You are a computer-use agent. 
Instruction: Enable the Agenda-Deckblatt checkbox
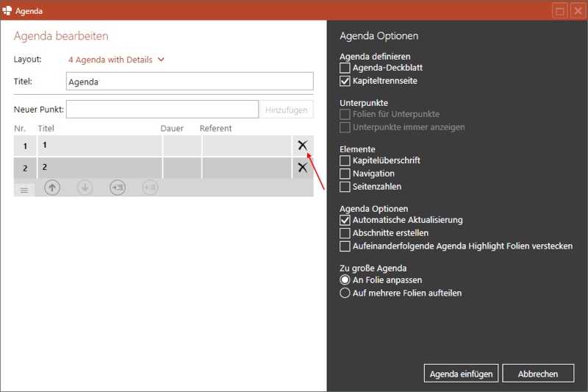345,68
